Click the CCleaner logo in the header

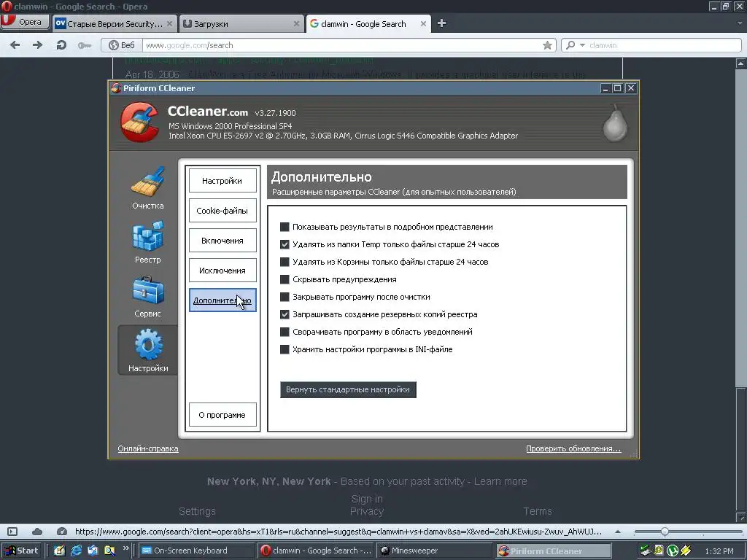tap(139, 122)
